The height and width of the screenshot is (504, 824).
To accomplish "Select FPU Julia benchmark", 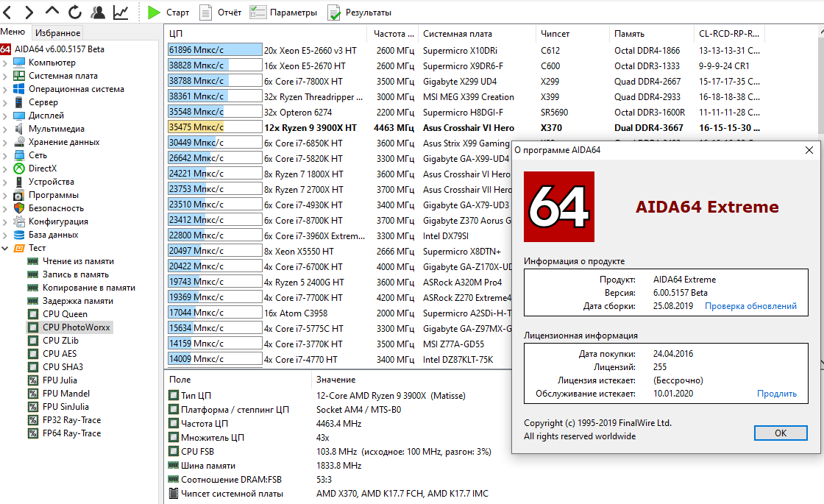I will pyautogui.click(x=60, y=380).
